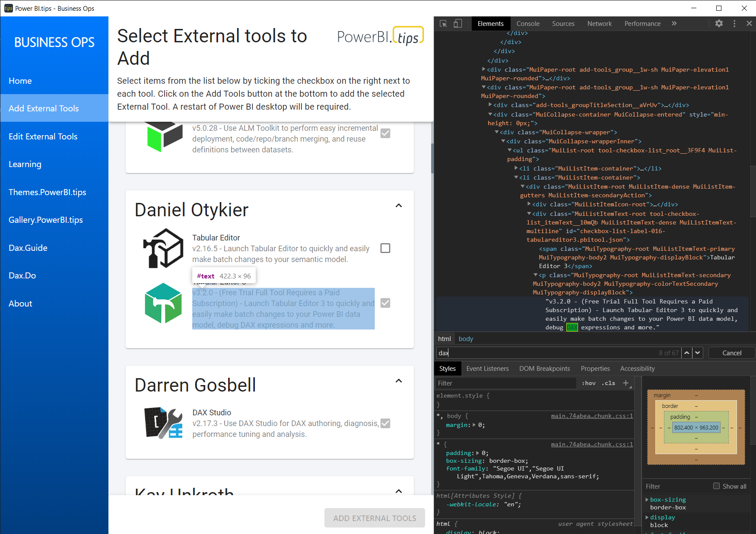Toggle the Tabular Editor 3 checkbox
The height and width of the screenshot is (534, 756).
pos(385,303)
